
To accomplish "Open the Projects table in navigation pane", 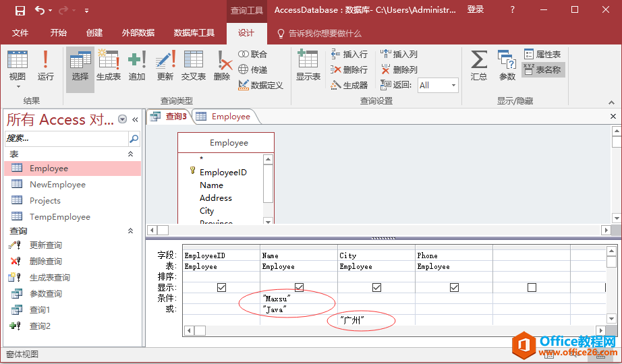I will pos(45,201).
